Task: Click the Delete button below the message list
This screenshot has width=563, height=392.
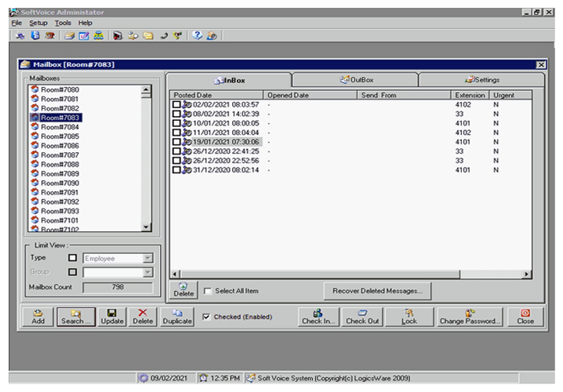Action: 182,290
